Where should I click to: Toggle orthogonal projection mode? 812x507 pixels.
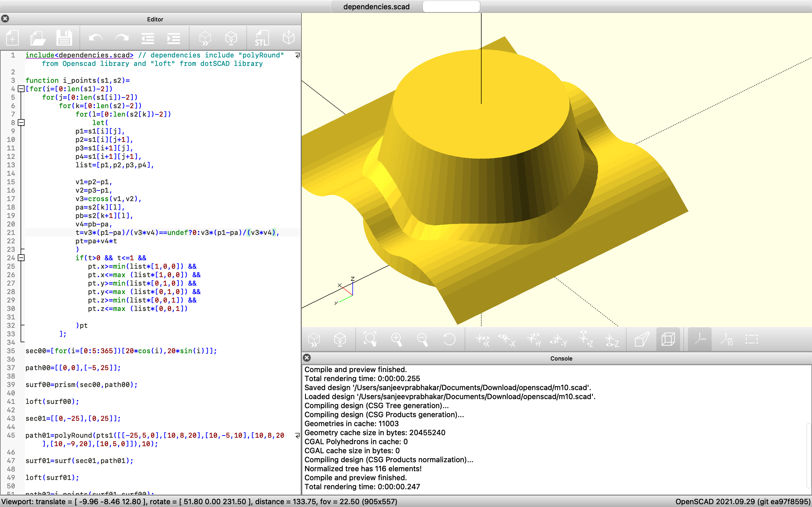pyautogui.click(x=668, y=339)
